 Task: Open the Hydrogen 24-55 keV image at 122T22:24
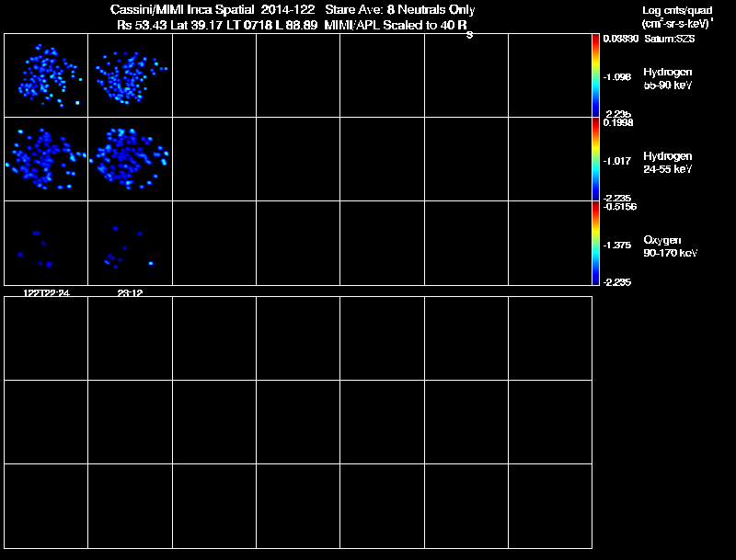click(x=46, y=159)
